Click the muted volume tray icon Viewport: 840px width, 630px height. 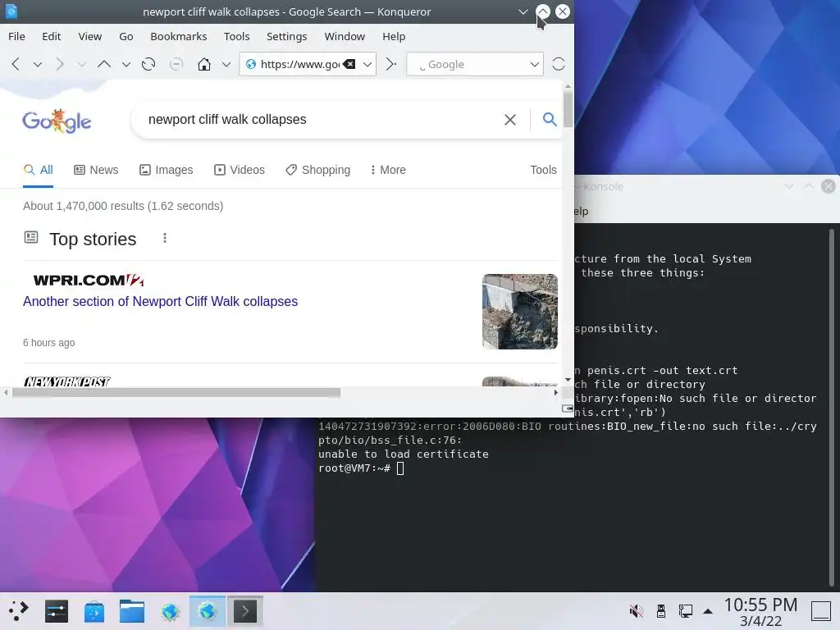pyautogui.click(x=636, y=610)
